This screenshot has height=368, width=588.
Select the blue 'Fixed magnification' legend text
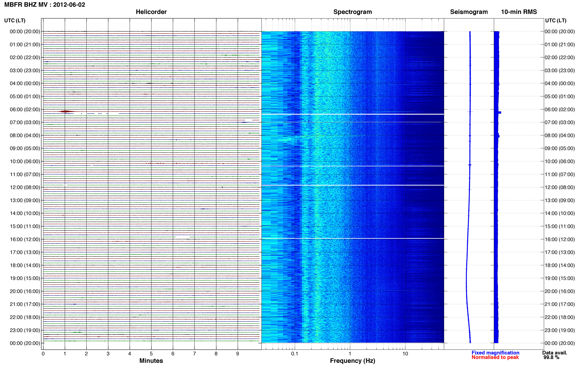pos(495,353)
